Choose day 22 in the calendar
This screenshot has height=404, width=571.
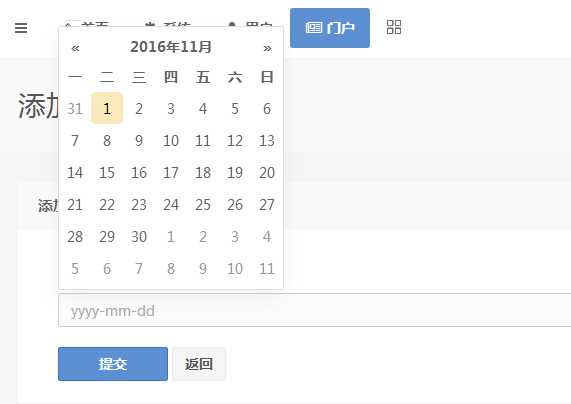click(107, 204)
